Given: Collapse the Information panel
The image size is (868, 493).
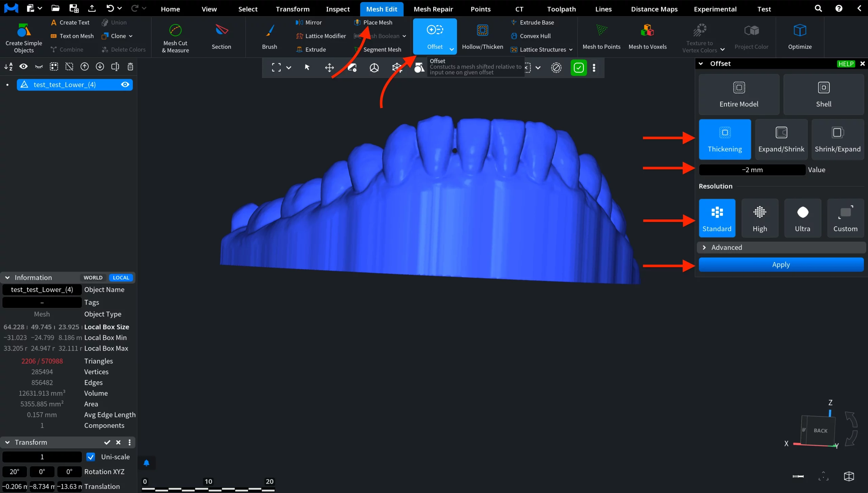Looking at the screenshot, I should (x=7, y=277).
